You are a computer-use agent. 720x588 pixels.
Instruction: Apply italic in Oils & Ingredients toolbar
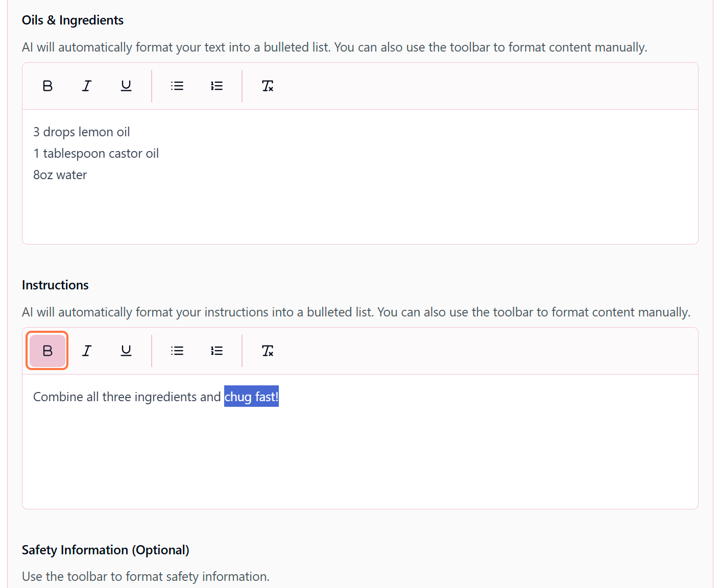pos(87,86)
